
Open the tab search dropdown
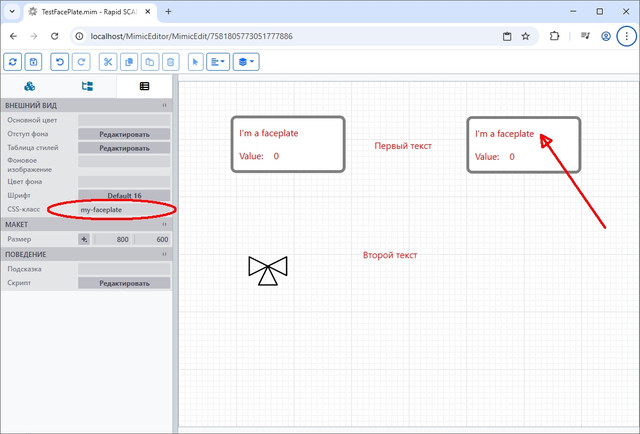pyautogui.click(x=12, y=11)
